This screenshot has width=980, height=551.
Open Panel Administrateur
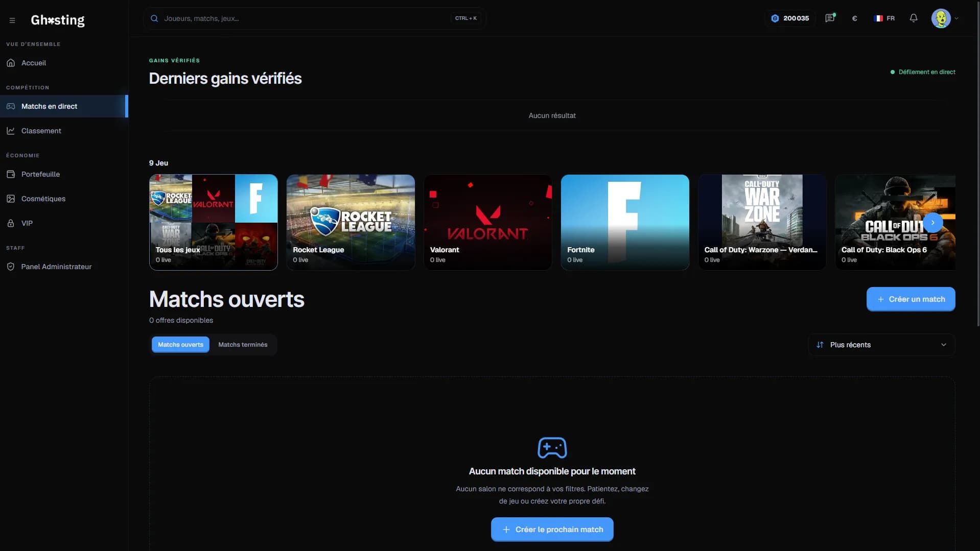tap(64, 267)
